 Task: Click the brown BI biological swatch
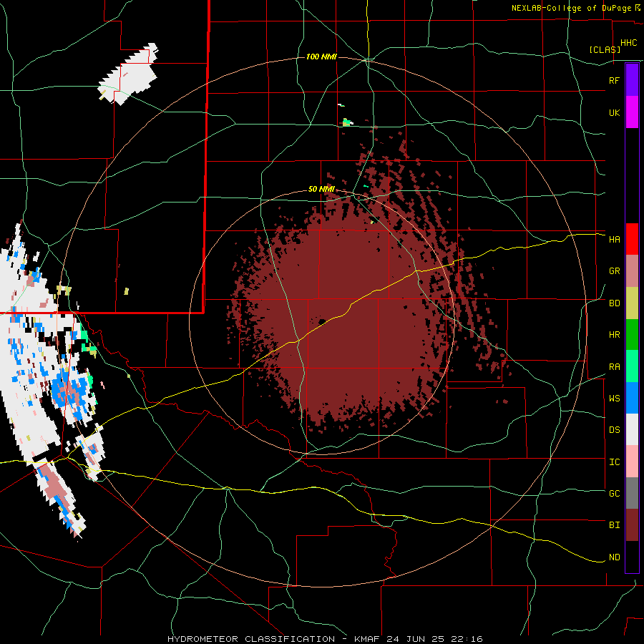pos(632,525)
